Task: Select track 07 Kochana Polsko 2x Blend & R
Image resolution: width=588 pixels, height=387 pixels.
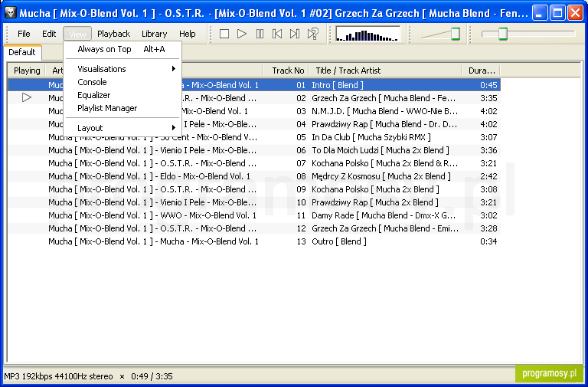Action: point(254,163)
